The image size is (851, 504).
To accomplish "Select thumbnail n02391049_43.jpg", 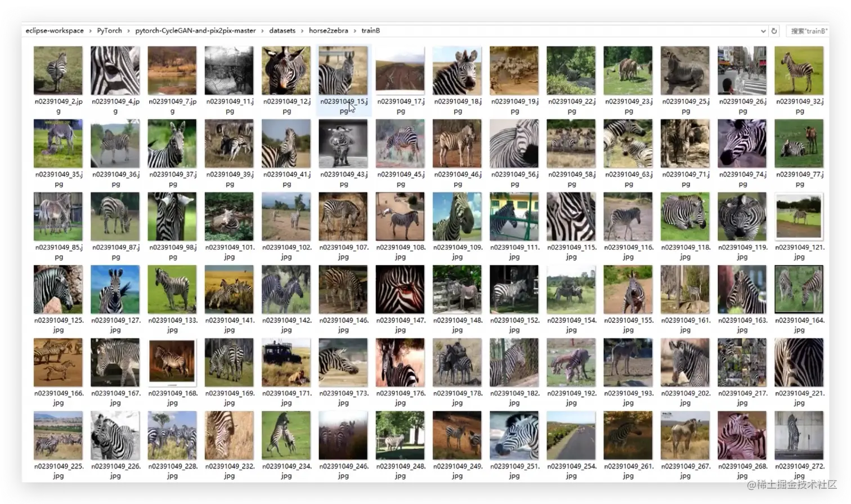I will point(343,143).
